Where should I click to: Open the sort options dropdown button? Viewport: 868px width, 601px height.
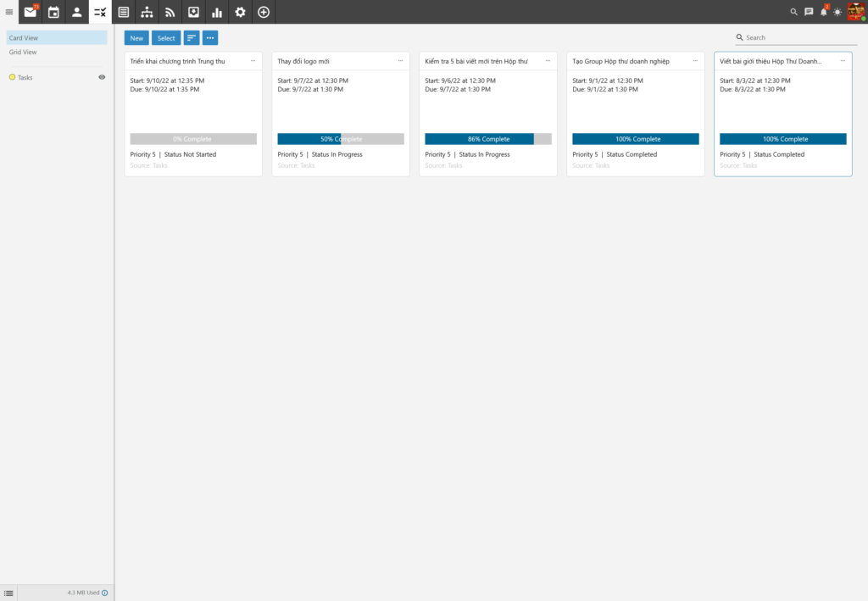tap(192, 38)
